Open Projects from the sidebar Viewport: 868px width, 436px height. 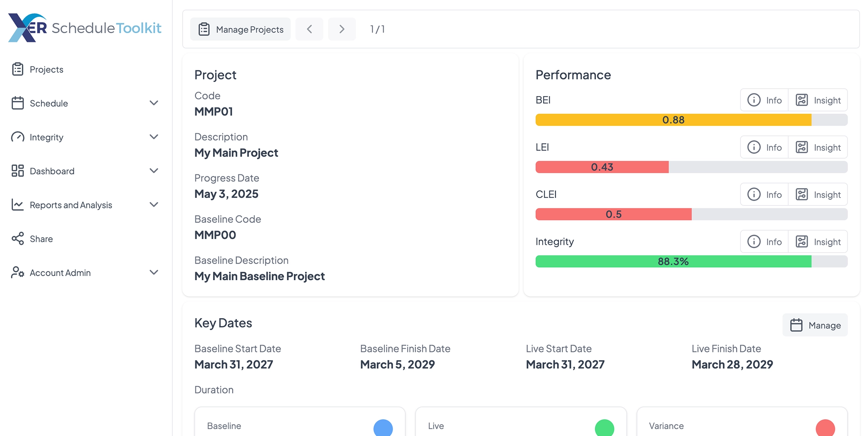[x=46, y=69]
